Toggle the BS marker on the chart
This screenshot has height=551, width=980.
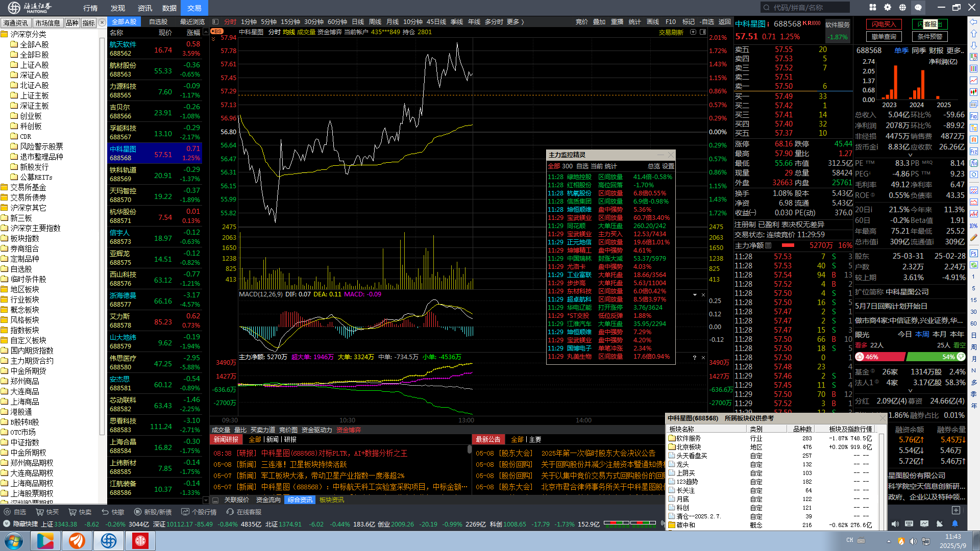217,31
